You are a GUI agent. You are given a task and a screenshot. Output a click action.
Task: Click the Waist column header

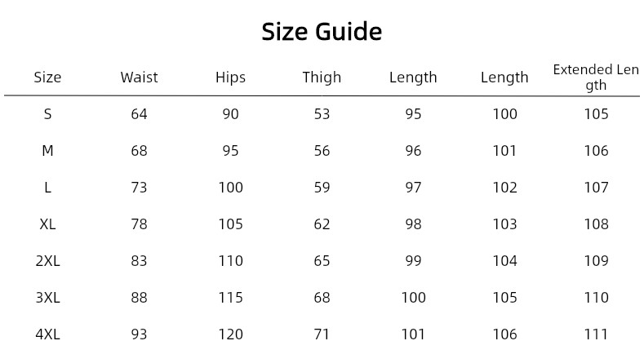pyautogui.click(x=139, y=77)
